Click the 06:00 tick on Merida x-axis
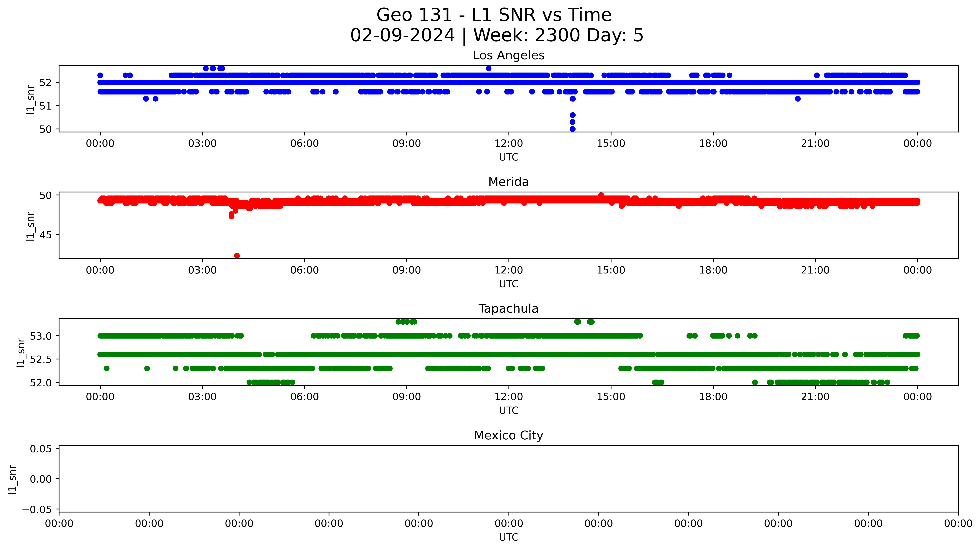 click(x=304, y=270)
